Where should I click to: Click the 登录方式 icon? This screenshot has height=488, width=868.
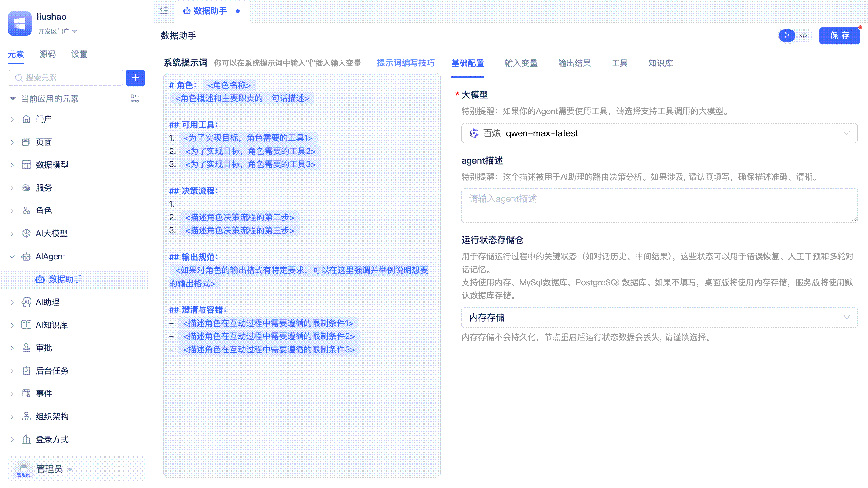(x=26, y=439)
